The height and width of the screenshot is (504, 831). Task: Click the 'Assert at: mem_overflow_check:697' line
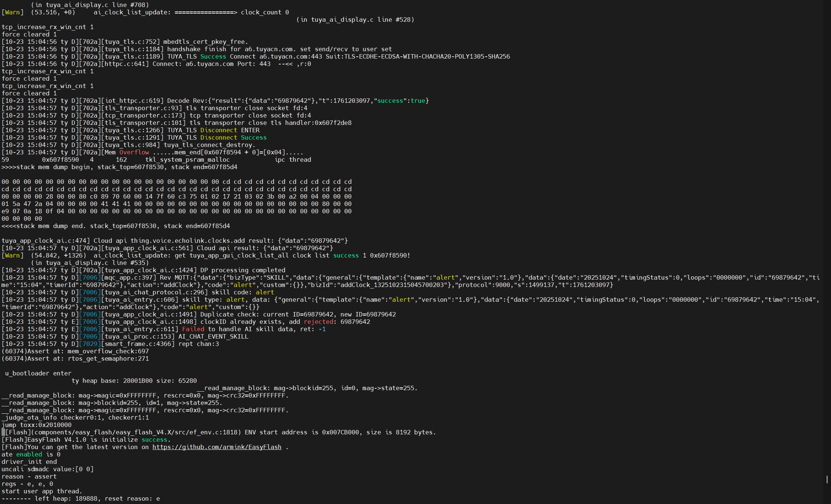(x=76, y=351)
